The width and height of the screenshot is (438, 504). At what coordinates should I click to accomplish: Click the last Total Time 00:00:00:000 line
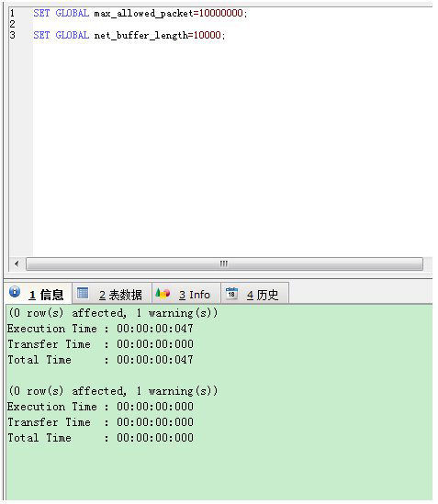(100, 438)
